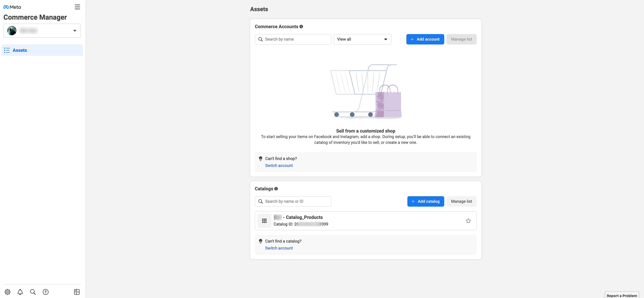The width and height of the screenshot is (644, 298).
Task: Click the lightbulb icon beside Can't find a catalog
Action: pyautogui.click(x=260, y=241)
